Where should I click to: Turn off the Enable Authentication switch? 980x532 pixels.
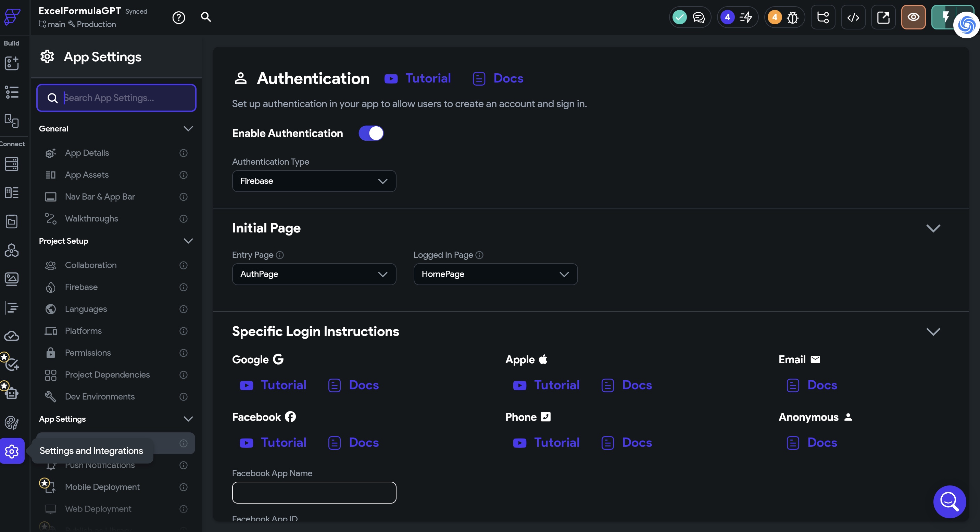(371, 133)
